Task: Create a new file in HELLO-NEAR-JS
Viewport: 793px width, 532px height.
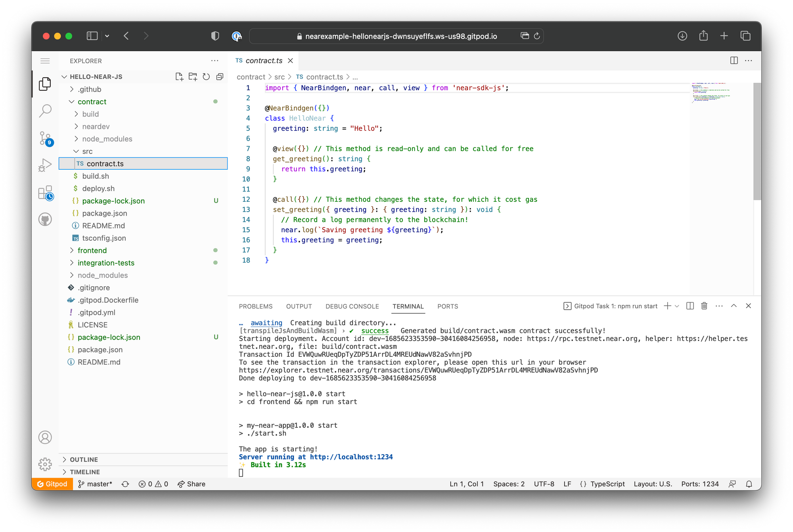Action: point(179,77)
